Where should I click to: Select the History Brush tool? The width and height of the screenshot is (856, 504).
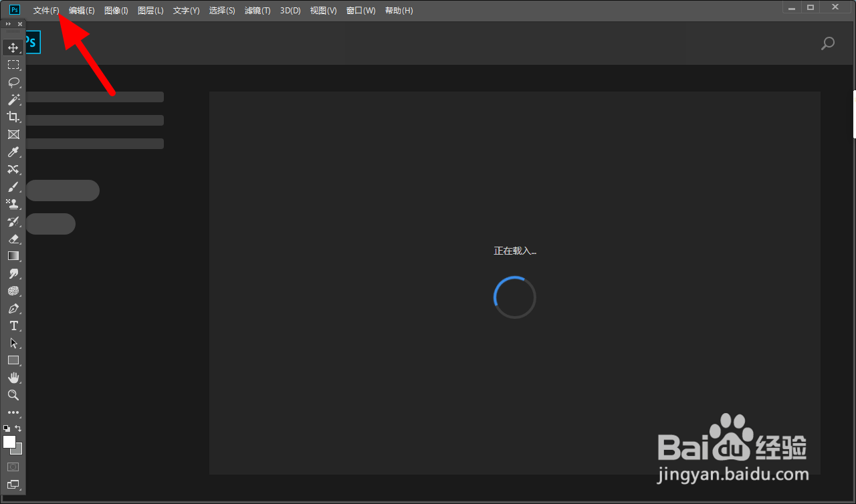coord(13,221)
